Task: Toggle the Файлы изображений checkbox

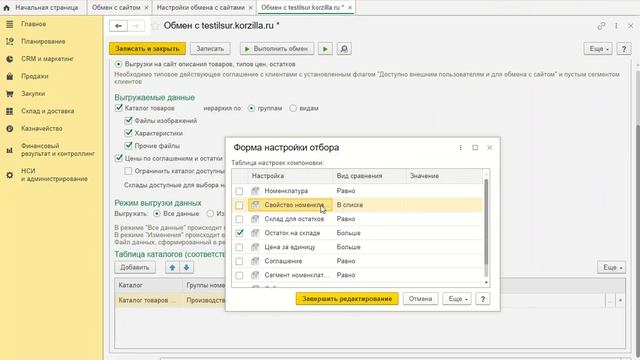Action: click(129, 121)
